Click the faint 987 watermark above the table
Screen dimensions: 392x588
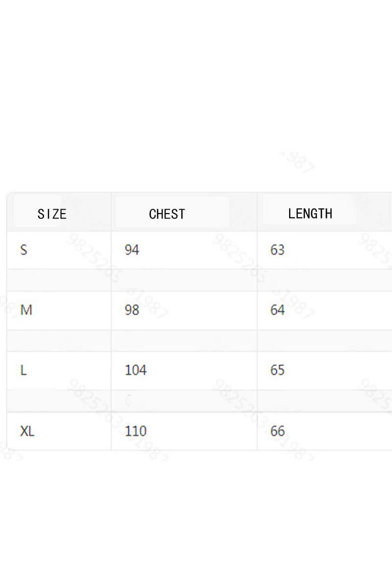point(297,163)
